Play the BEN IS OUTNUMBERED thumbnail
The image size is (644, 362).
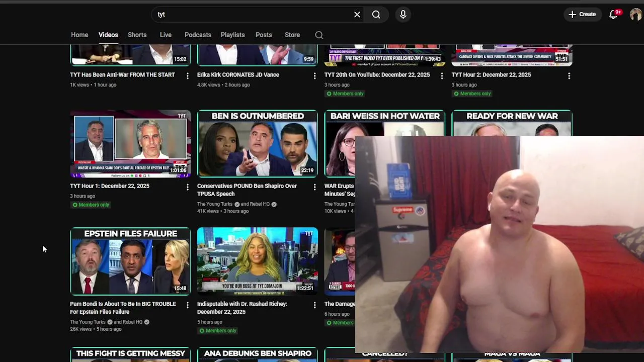pyautogui.click(x=258, y=144)
